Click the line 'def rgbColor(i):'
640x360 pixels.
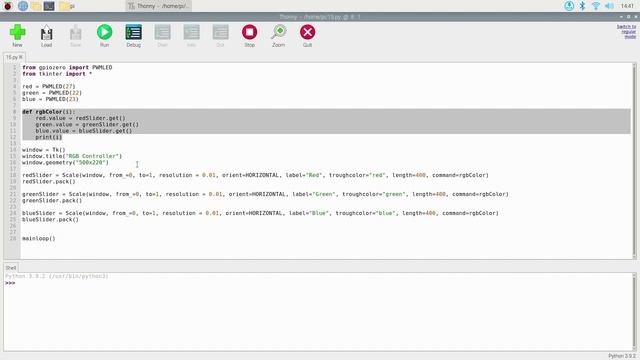(x=49, y=112)
